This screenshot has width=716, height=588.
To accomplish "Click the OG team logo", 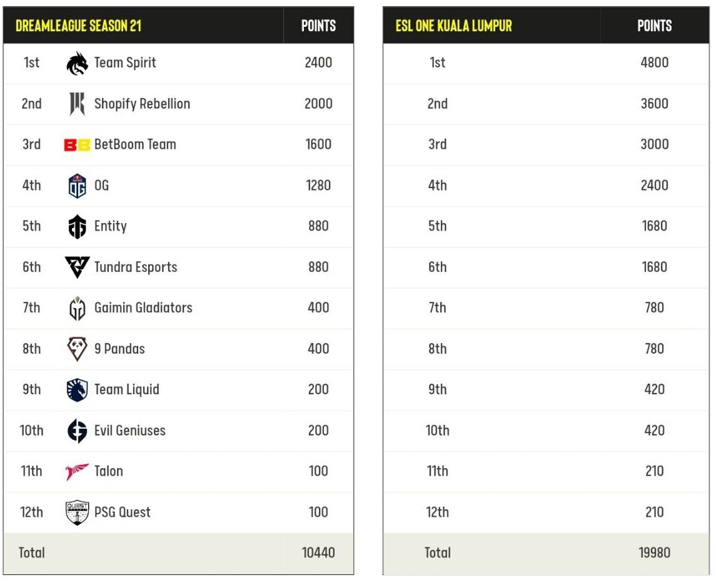I will pyautogui.click(x=77, y=186).
